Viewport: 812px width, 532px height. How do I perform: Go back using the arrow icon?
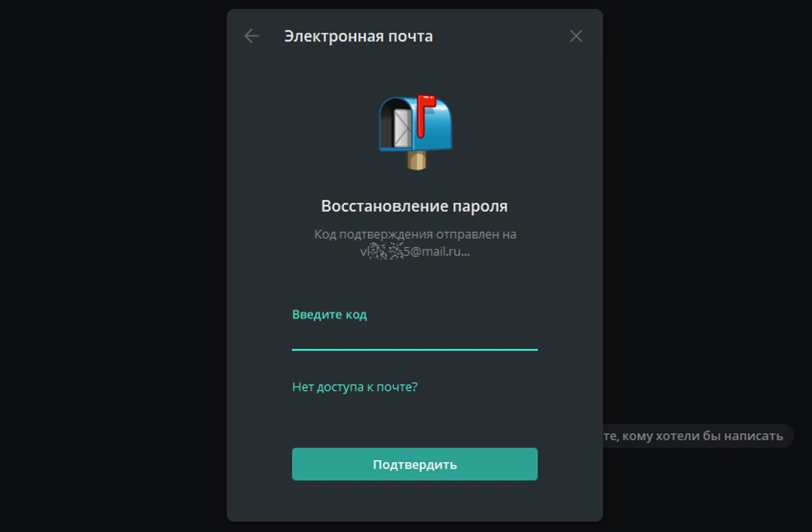tap(251, 36)
